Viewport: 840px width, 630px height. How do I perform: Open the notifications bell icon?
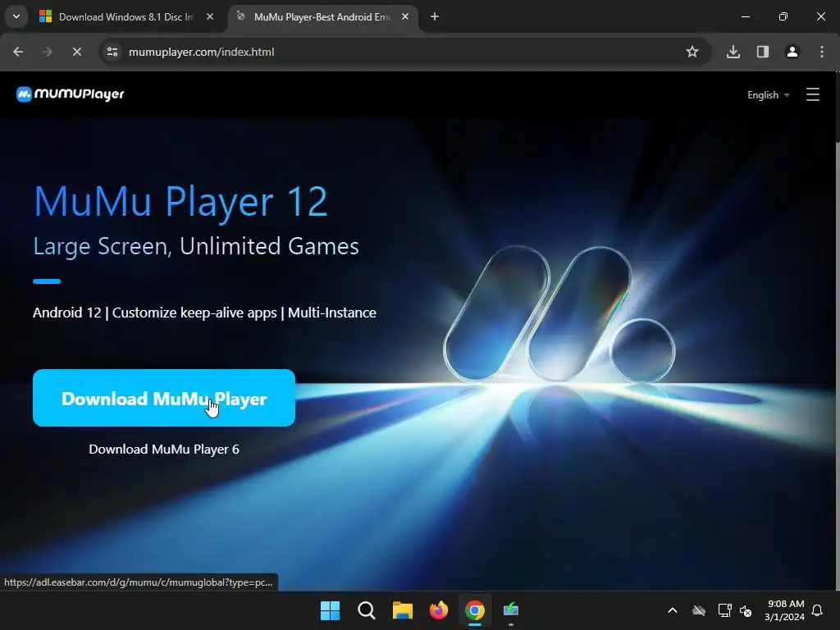tap(818, 610)
